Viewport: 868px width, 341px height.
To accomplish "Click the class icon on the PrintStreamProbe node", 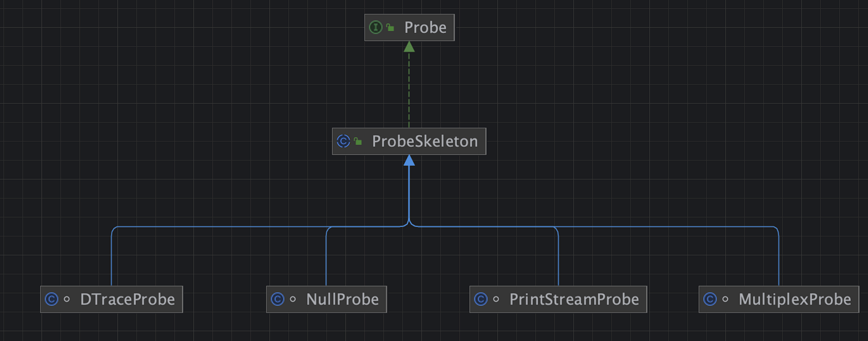I will [x=481, y=299].
